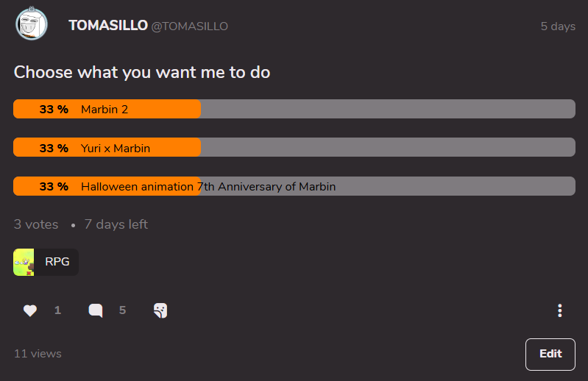Show who liked via the like count 1
The width and height of the screenshot is (588, 381).
click(57, 310)
